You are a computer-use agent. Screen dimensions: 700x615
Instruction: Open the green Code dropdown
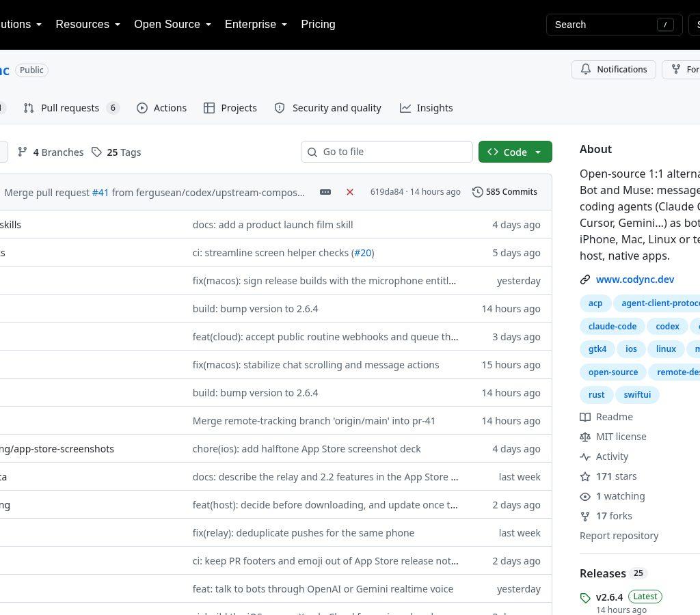tap(515, 152)
